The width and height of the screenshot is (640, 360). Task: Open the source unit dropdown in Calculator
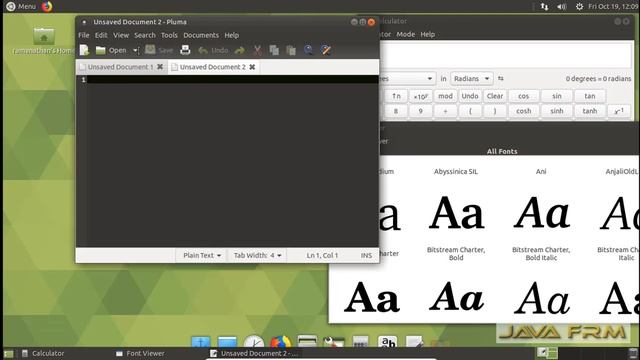tap(407, 78)
